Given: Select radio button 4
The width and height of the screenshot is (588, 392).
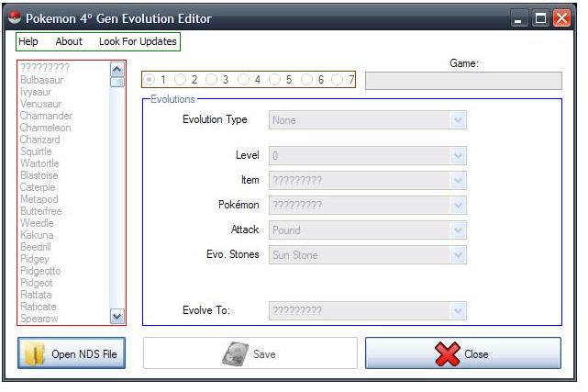Looking at the screenshot, I should pos(244,80).
